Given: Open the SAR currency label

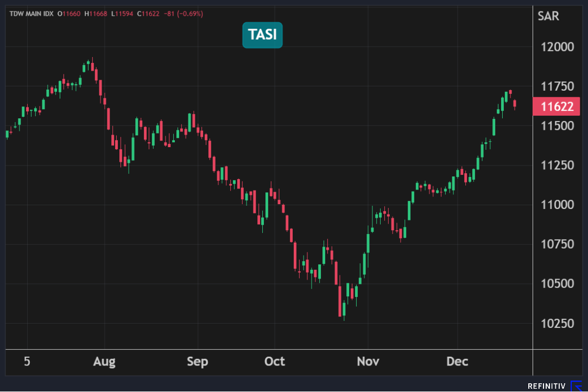Looking at the screenshot, I should pyautogui.click(x=548, y=16).
